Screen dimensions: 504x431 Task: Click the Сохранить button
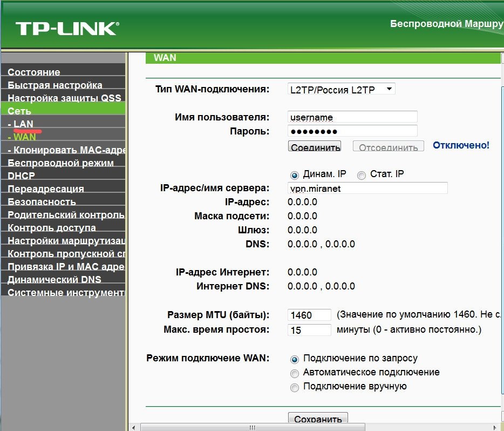click(x=318, y=417)
